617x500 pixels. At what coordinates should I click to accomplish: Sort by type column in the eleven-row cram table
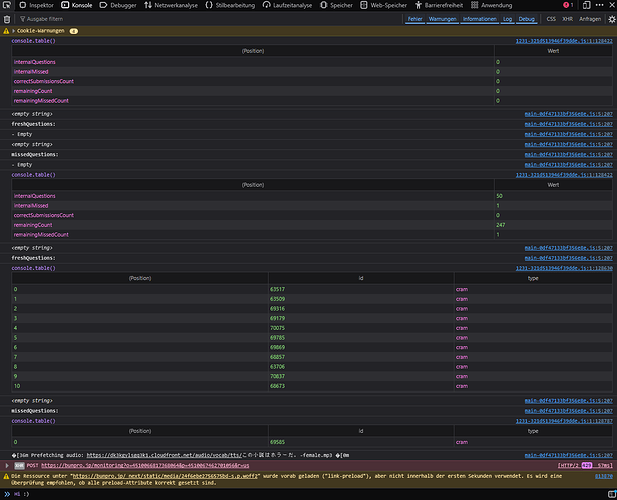point(533,278)
